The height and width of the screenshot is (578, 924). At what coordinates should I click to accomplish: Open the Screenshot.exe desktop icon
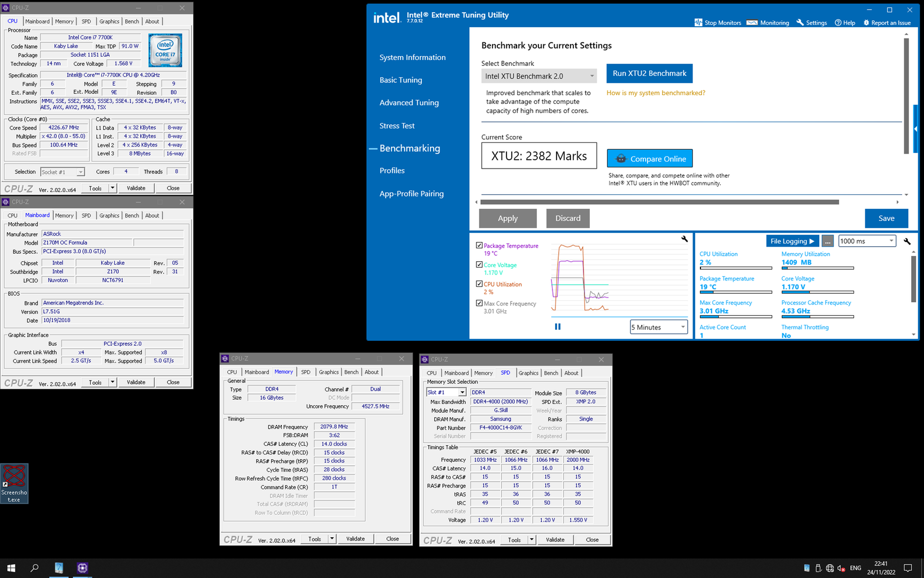(x=14, y=484)
